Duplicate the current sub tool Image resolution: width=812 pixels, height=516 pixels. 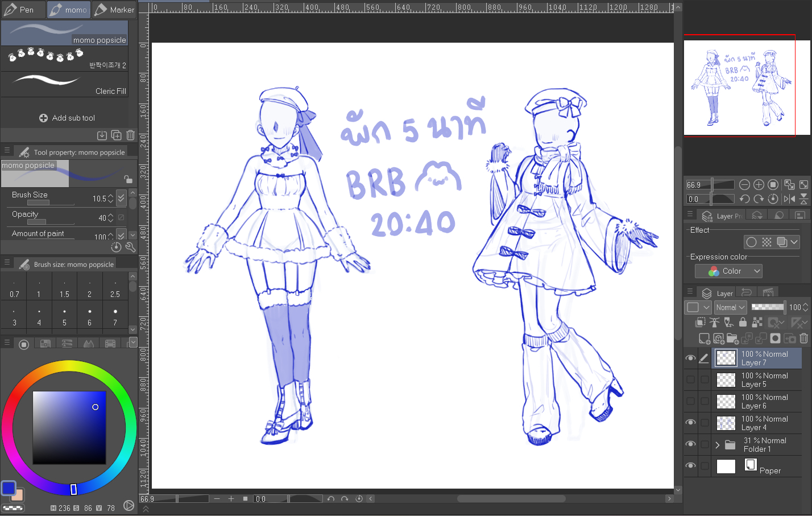116,135
